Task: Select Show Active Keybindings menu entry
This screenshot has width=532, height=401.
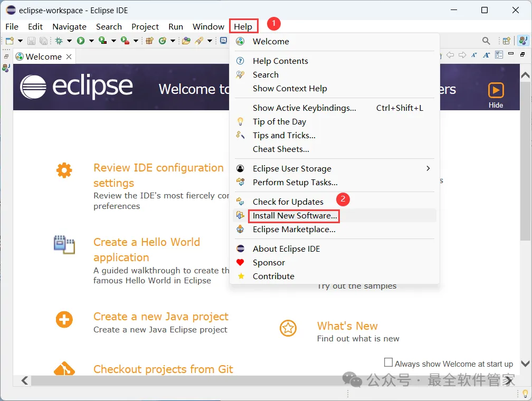Action: (335, 108)
